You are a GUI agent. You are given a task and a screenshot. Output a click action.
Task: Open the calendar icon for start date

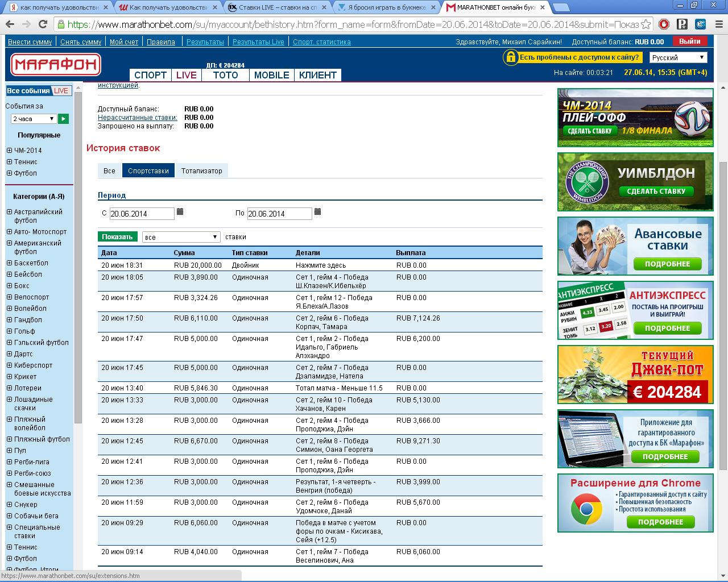pyautogui.click(x=180, y=212)
